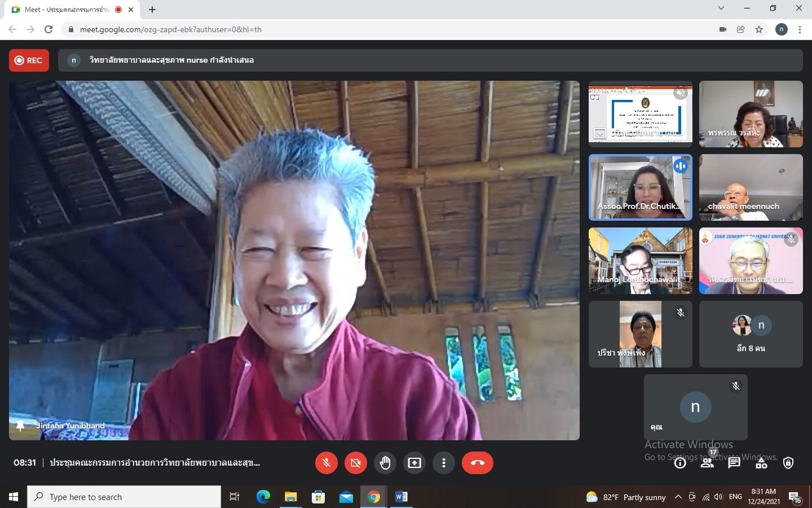Click the present screen icon
This screenshot has height=508, width=812.
pos(414,463)
